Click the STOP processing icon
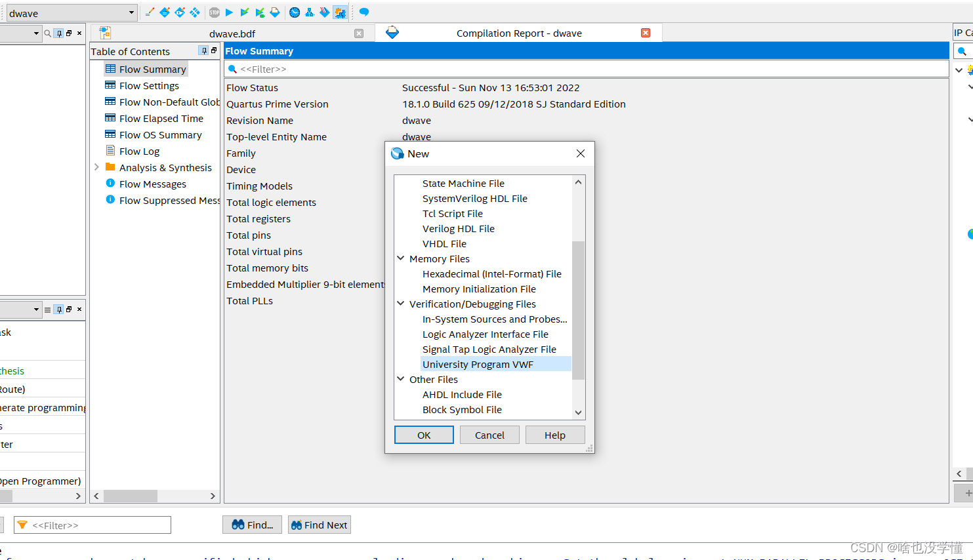The image size is (973, 560). (x=215, y=12)
